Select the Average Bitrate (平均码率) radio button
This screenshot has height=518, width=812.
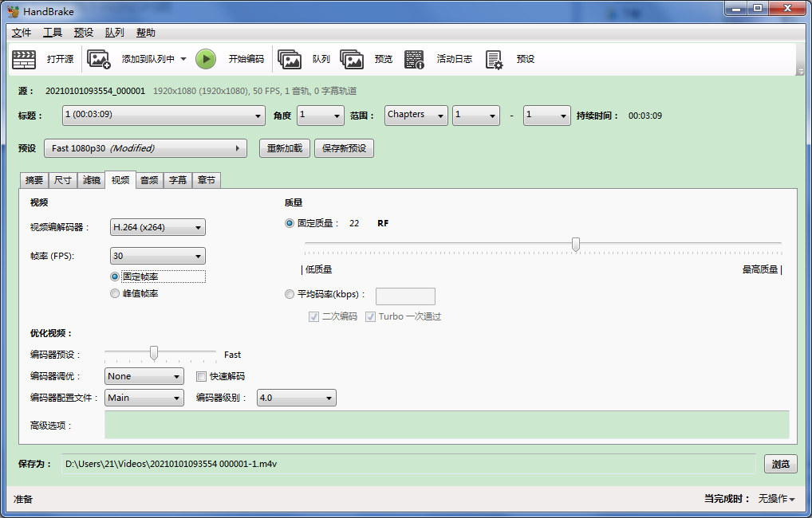[290, 294]
